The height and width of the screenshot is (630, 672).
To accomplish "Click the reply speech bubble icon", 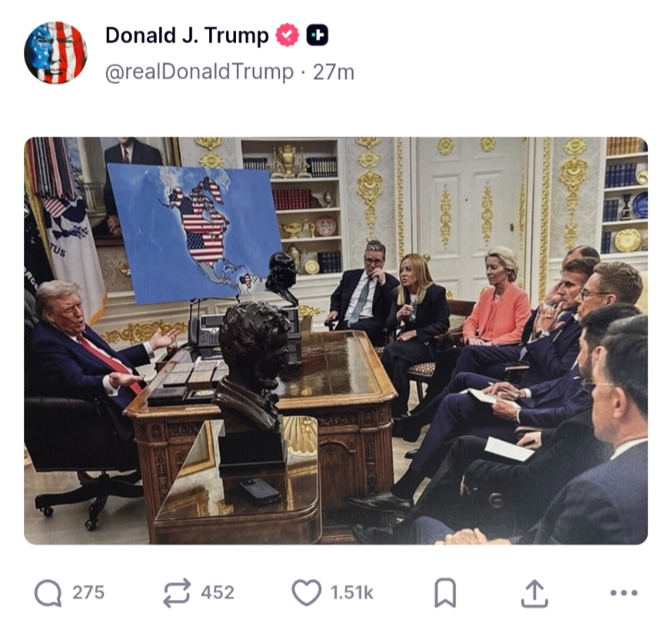I will tap(48, 592).
